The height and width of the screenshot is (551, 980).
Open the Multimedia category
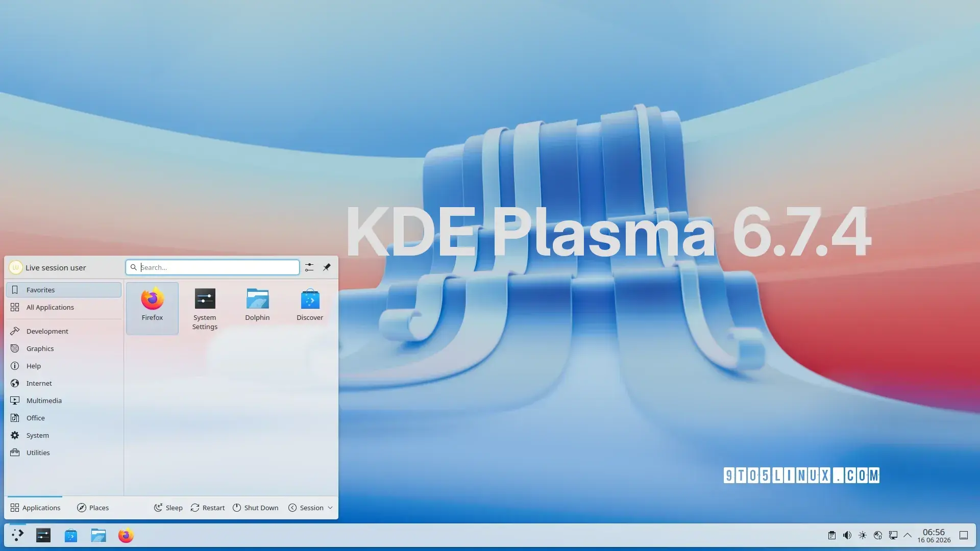64,400
